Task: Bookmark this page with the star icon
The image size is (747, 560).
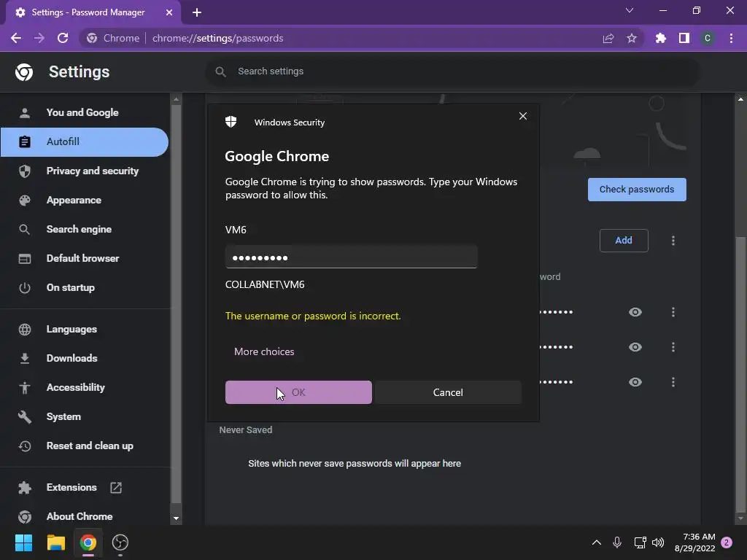Action: click(x=631, y=38)
